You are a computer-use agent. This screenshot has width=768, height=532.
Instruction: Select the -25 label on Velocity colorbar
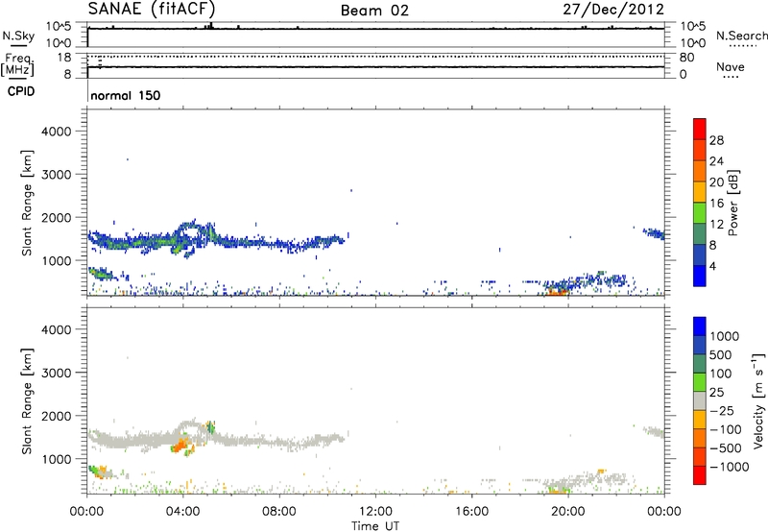[723, 411]
